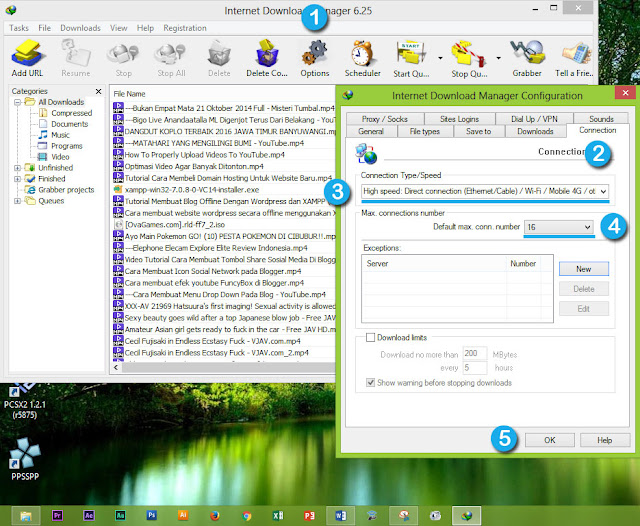Click the Stop All toolbar icon
The height and width of the screenshot is (526, 640).
[171, 58]
